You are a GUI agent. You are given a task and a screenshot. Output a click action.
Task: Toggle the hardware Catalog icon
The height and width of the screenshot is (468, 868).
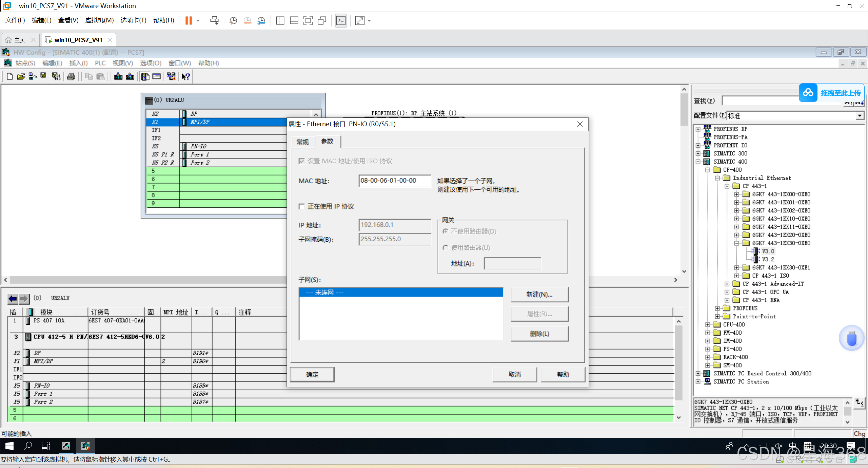[x=145, y=76]
